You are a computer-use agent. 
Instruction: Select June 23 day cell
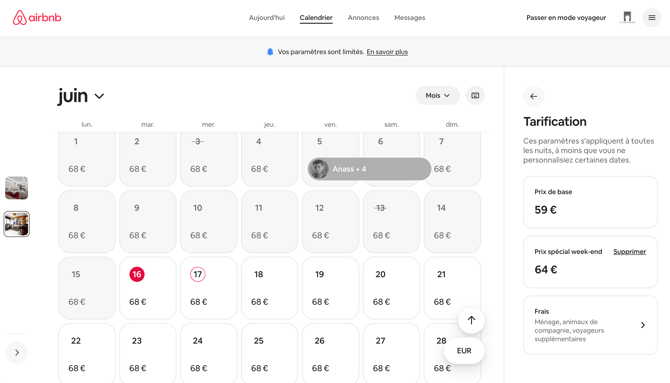(x=147, y=354)
